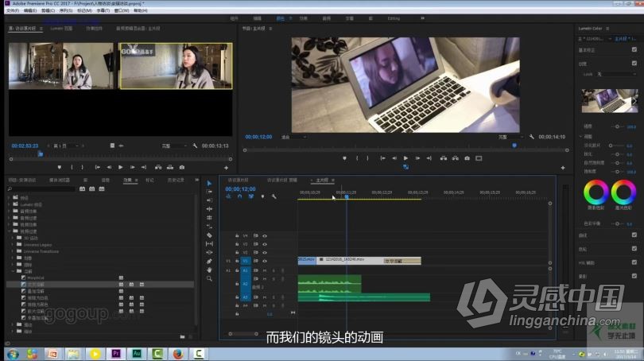The height and width of the screenshot is (361, 644).
Task: Switch to History tab in project panel
Action: pyautogui.click(x=176, y=180)
